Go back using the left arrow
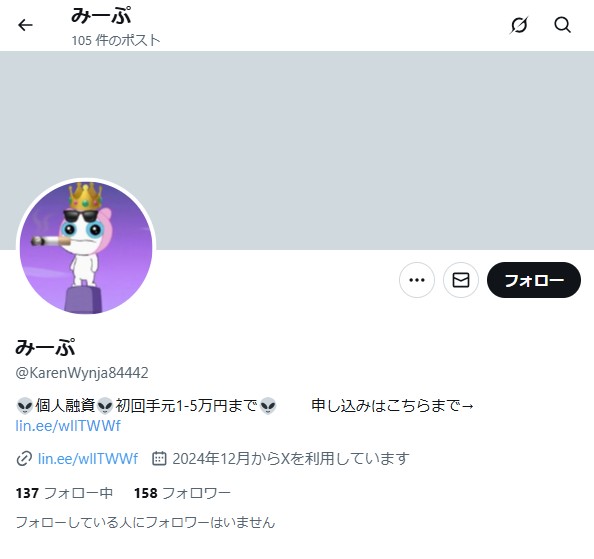The image size is (594, 559). 25,25
